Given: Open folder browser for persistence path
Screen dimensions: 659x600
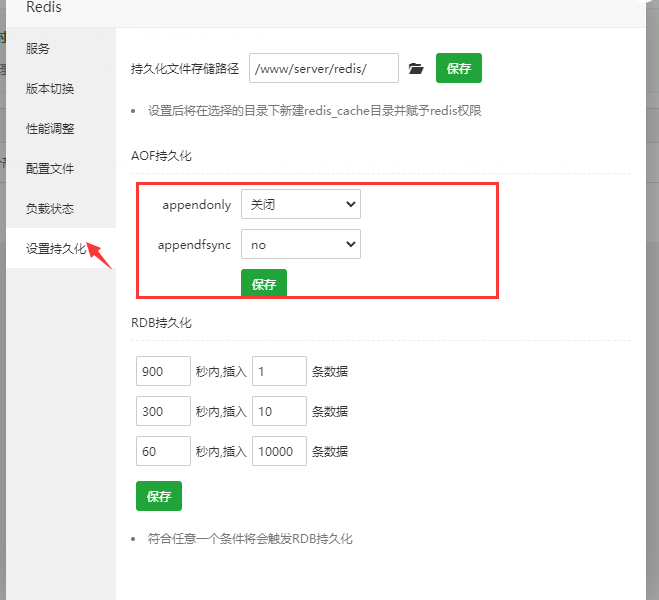Looking at the screenshot, I should pos(416,68).
